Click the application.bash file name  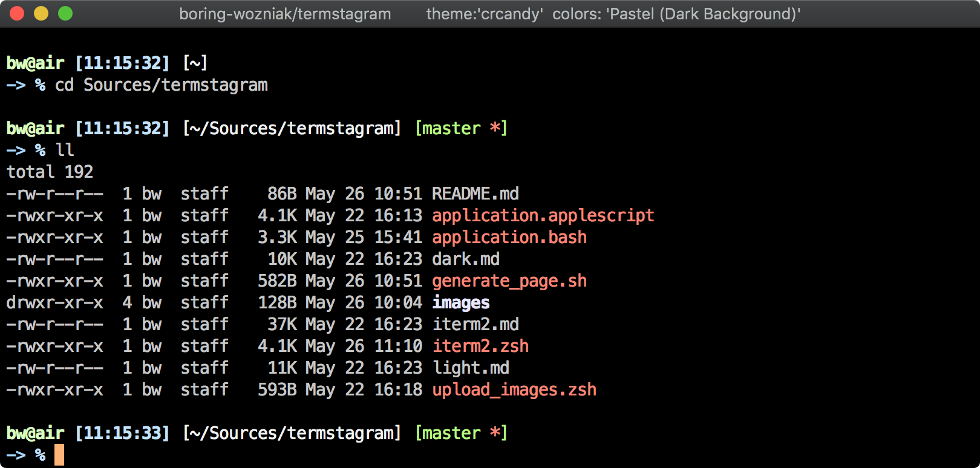coord(509,237)
